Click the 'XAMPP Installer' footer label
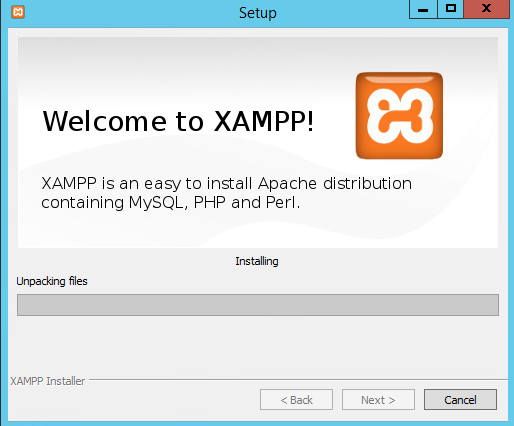 coord(48,381)
